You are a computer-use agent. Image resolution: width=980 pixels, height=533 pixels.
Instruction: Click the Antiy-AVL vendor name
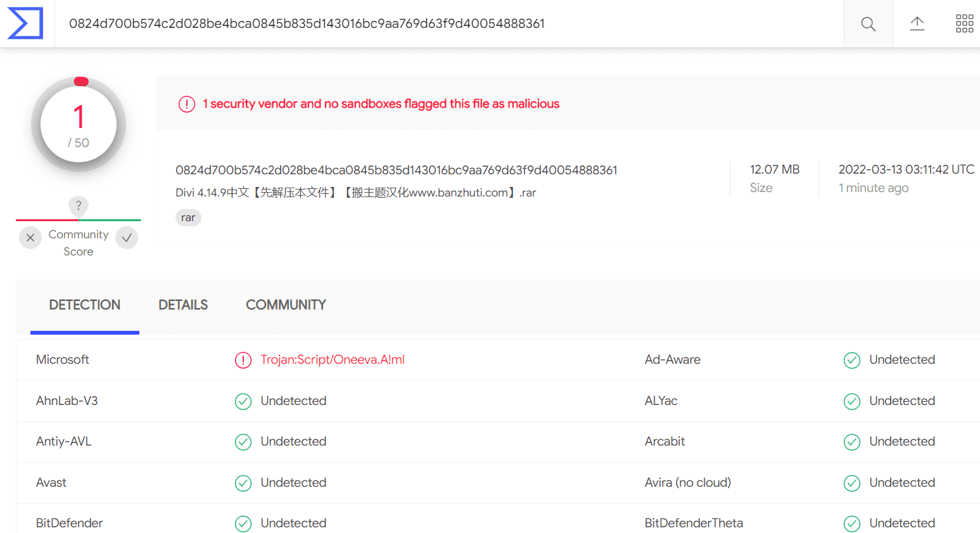point(64,441)
